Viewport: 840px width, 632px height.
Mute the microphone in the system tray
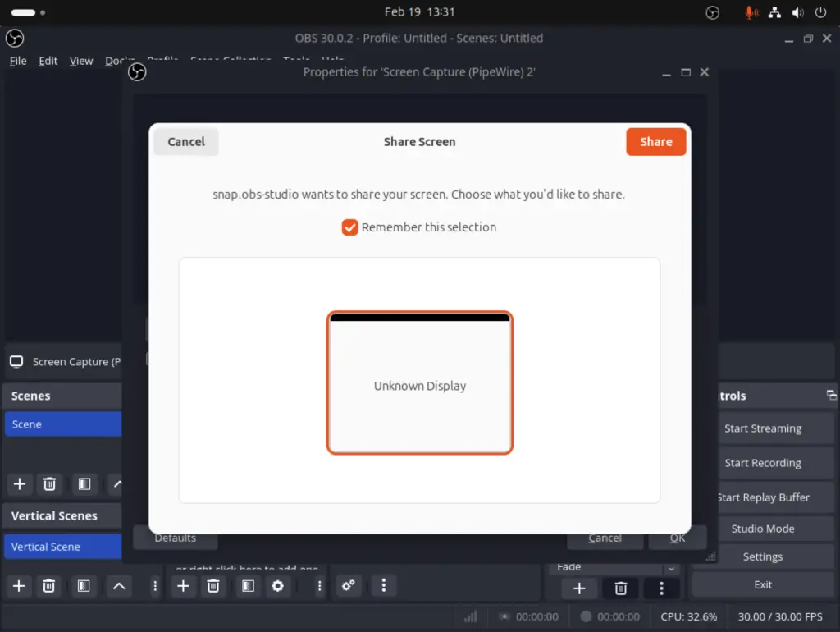(751, 11)
